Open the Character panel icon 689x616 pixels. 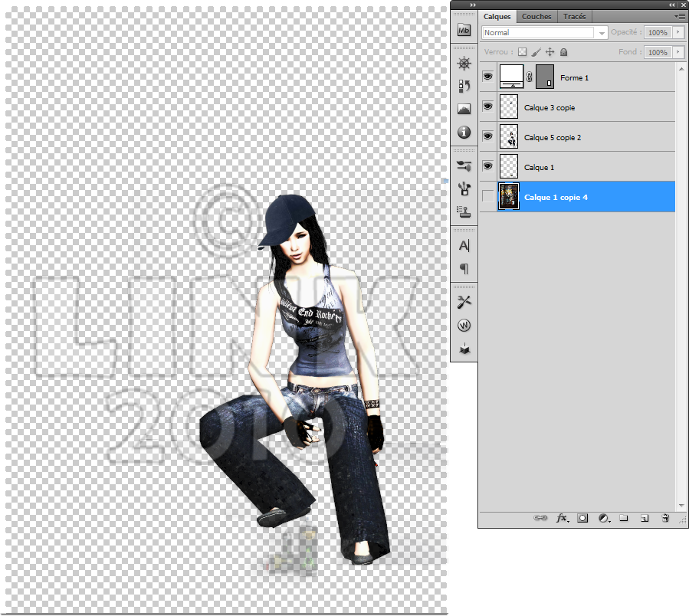tap(463, 246)
